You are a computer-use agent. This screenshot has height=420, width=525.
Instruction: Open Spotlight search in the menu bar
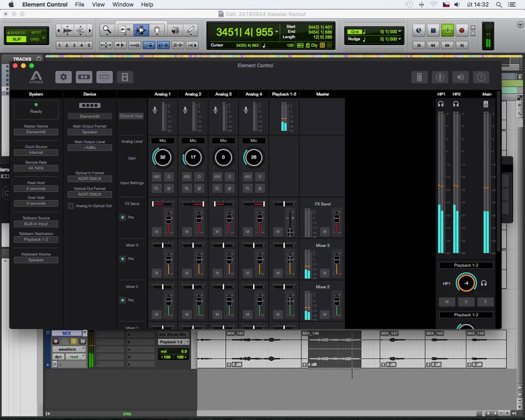coord(499,5)
